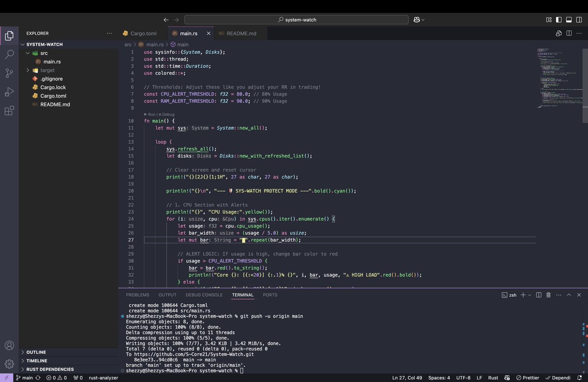Kill the terminal with trash icon
Image resolution: width=588 pixels, height=382 pixels.
click(x=548, y=295)
